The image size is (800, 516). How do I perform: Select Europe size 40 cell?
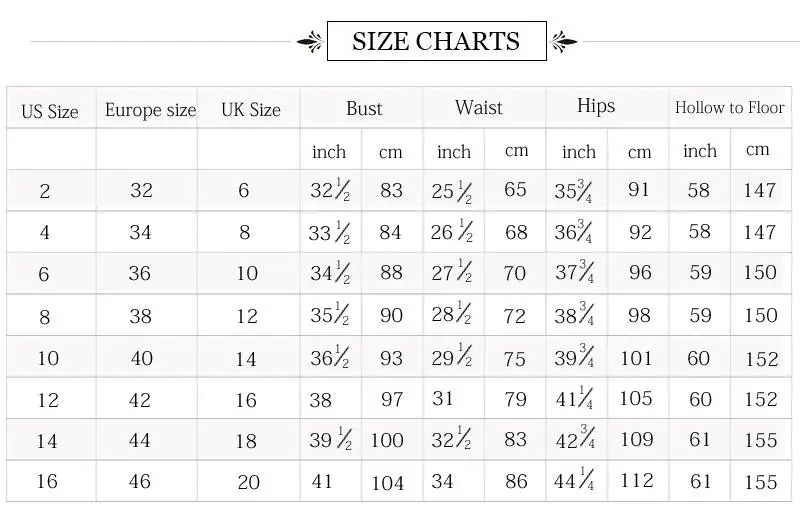(x=141, y=358)
